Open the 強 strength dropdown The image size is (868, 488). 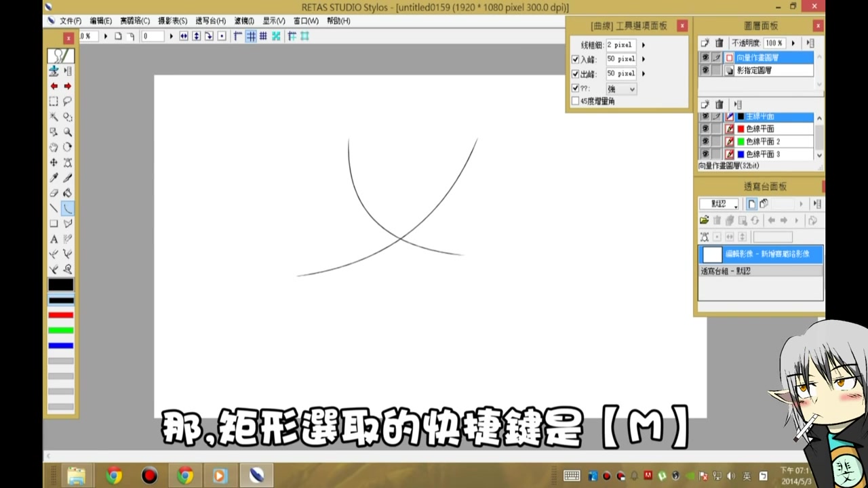(x=620, y=88)
